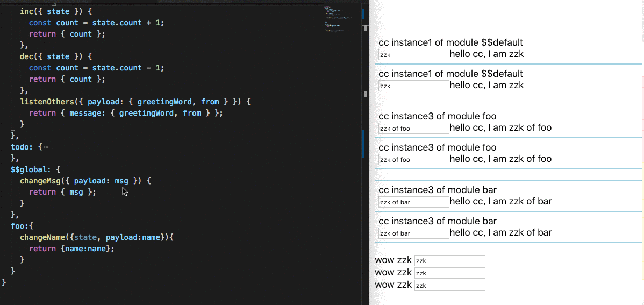Viewport: 644px width, 305px height.
Task: Click the 'foo:{' line in code
Action: (22, 226)
